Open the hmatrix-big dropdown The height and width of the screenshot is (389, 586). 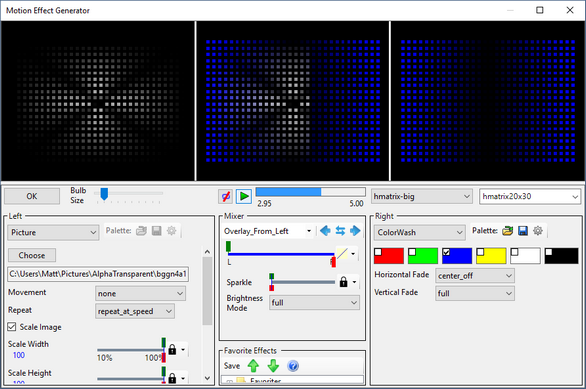coord(421,196)
